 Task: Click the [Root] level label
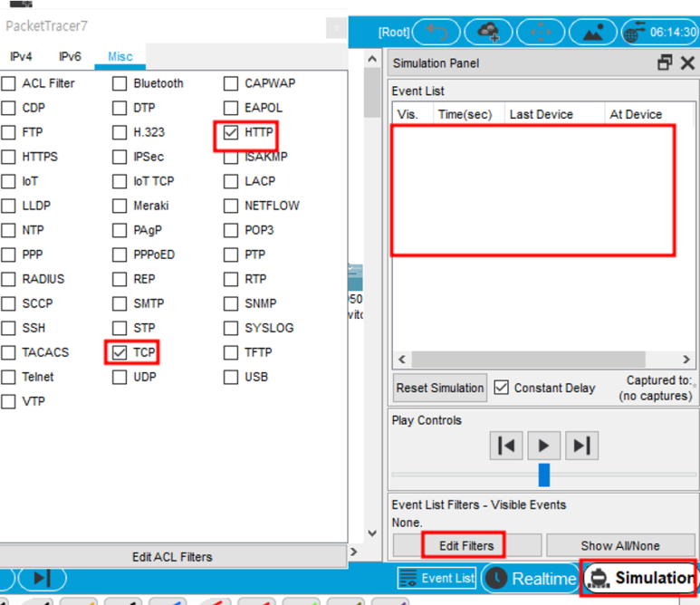tap(394, 32)
